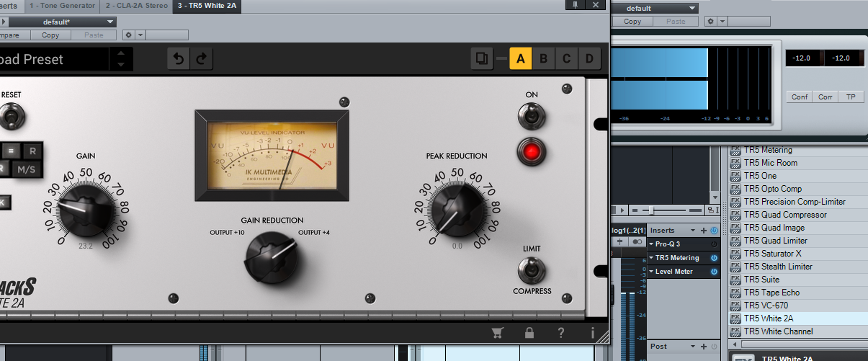Expand the arrow next to metering gear
This screenshot has width=868, height=361.
click(x=722, y=22)
